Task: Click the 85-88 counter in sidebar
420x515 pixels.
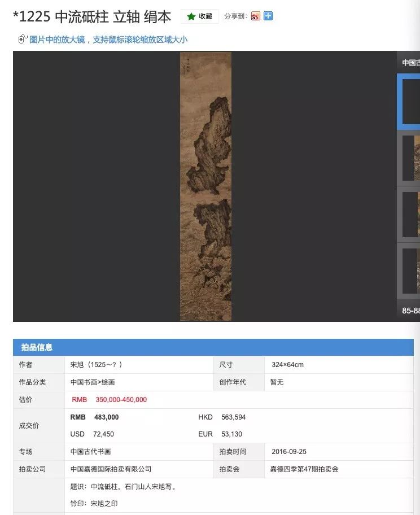Action: point(411,311)
